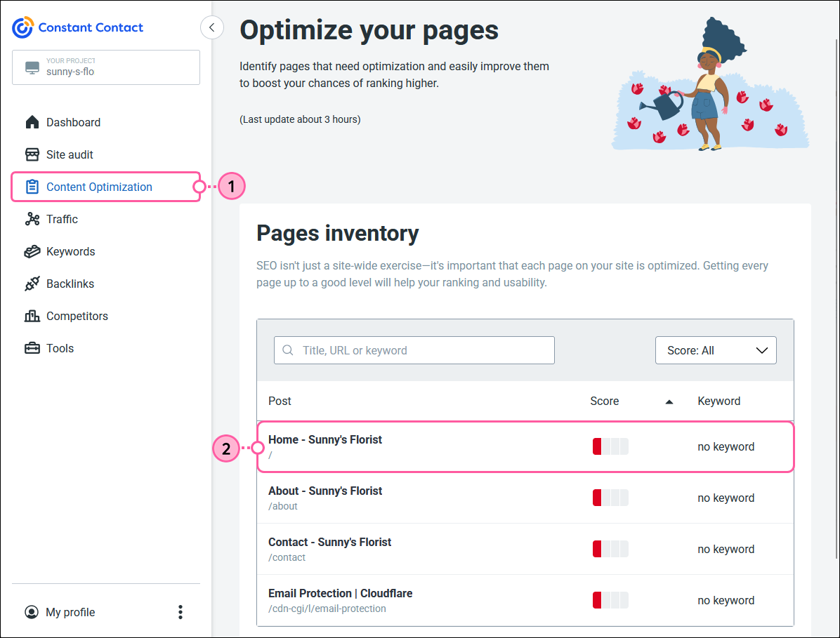This screenshot has height=638, width=840.
Task: Open the Home - Sunny's Florist page row
Action: pos(525,446)
